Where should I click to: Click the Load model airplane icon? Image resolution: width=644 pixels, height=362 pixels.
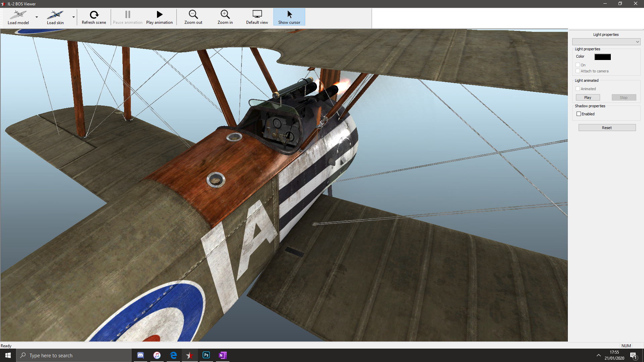[x=18, y=15]
